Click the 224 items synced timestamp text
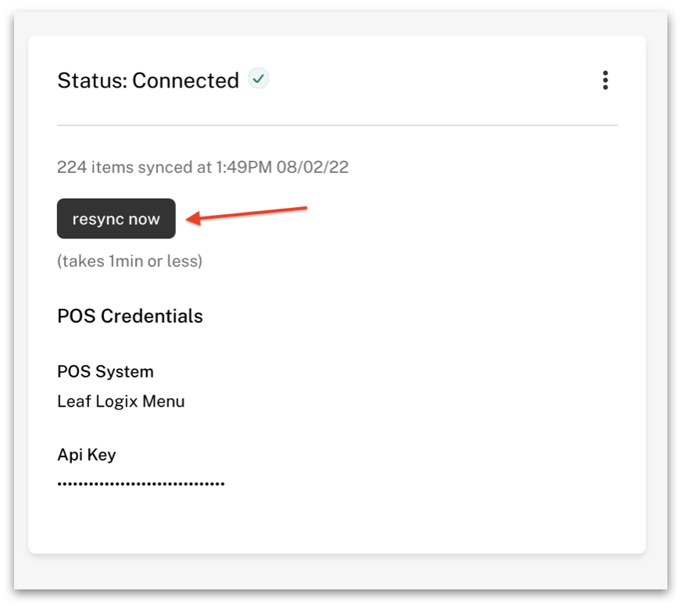 click(x=202, y=167)
